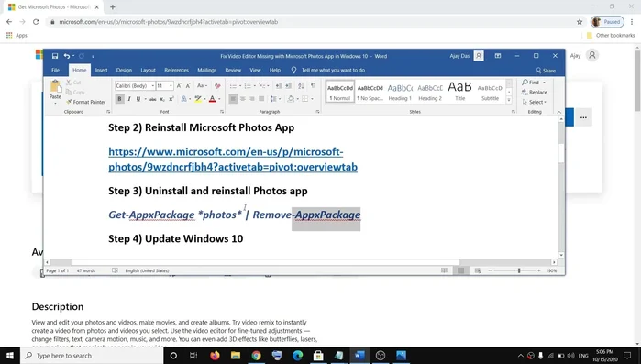The height and width of the screenshot is (364, 641).
Task: Click the Numbering list icon
Action: pos(248,85)
